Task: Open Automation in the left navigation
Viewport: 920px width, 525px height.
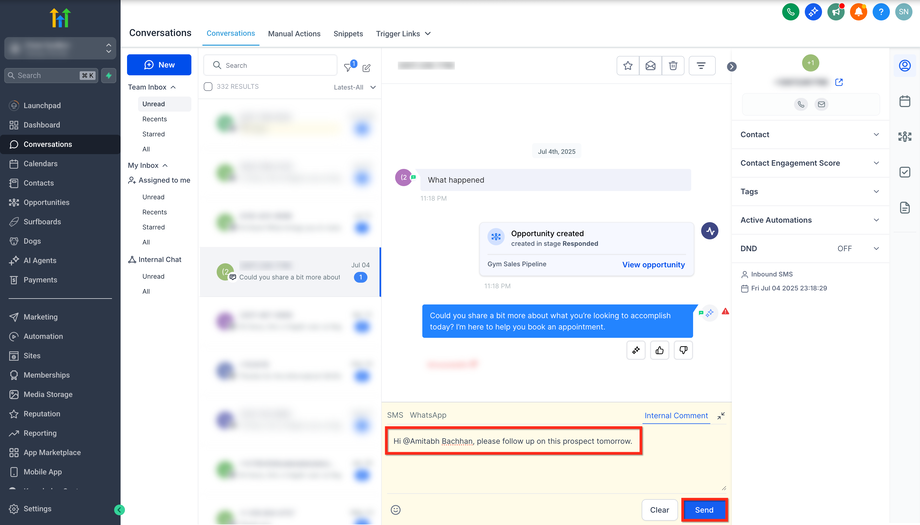Action: pos(43,336)
